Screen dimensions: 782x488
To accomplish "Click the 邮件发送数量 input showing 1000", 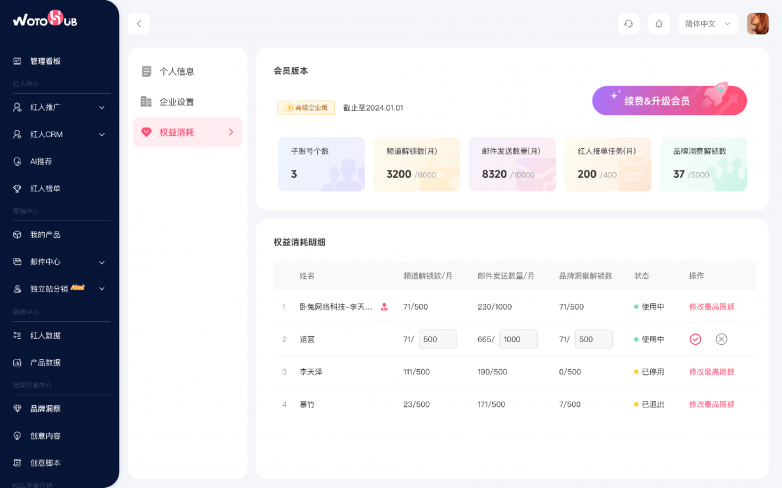I will 518,339.
